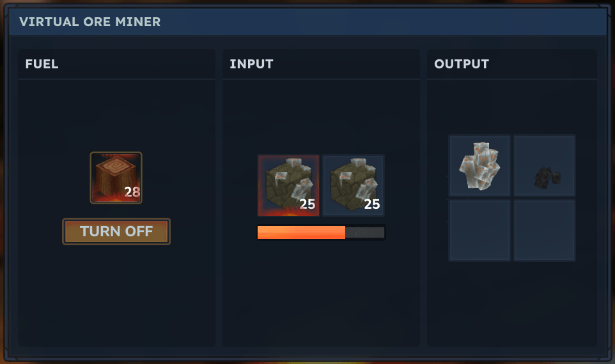The width and height of the screenshot is (615, 364).
Task: Click the 28 count on the wood fuel
Action: (x=132, y=192)
